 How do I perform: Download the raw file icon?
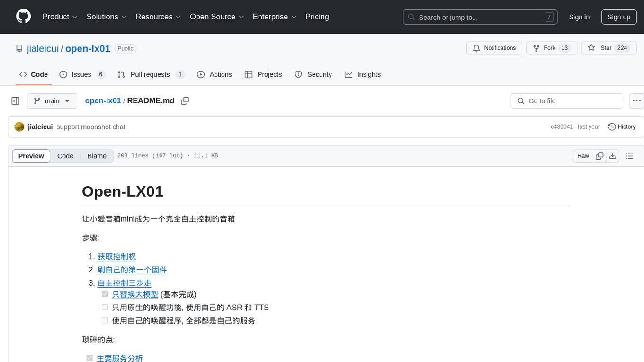coord(612,156)
